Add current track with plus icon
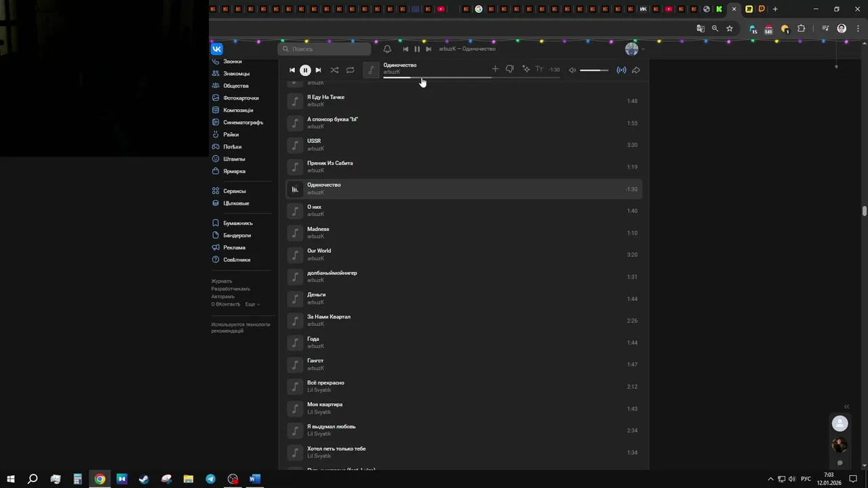Image resolution: width=868 pixels, height=488 pixels. (x=495, y=69)
